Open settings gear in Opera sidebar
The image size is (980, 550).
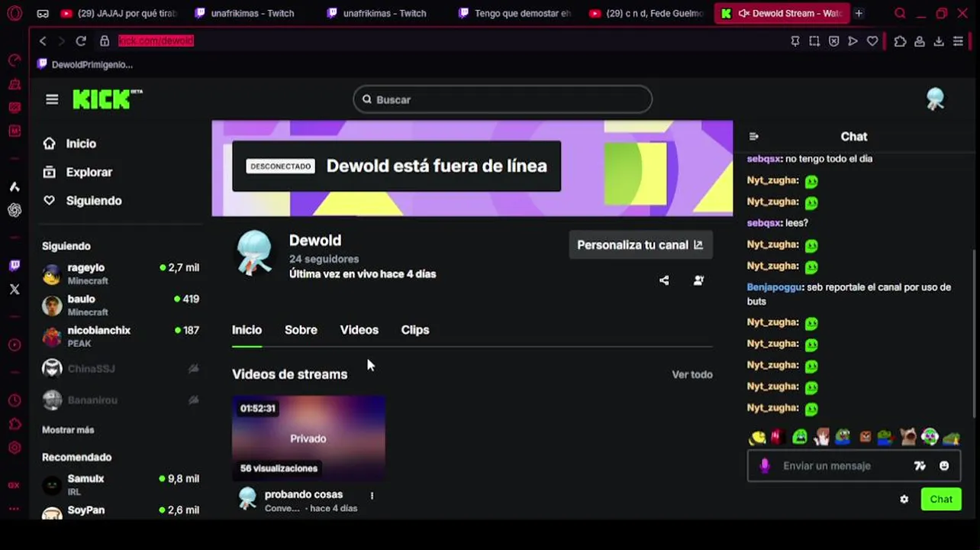tap(15, 448)
